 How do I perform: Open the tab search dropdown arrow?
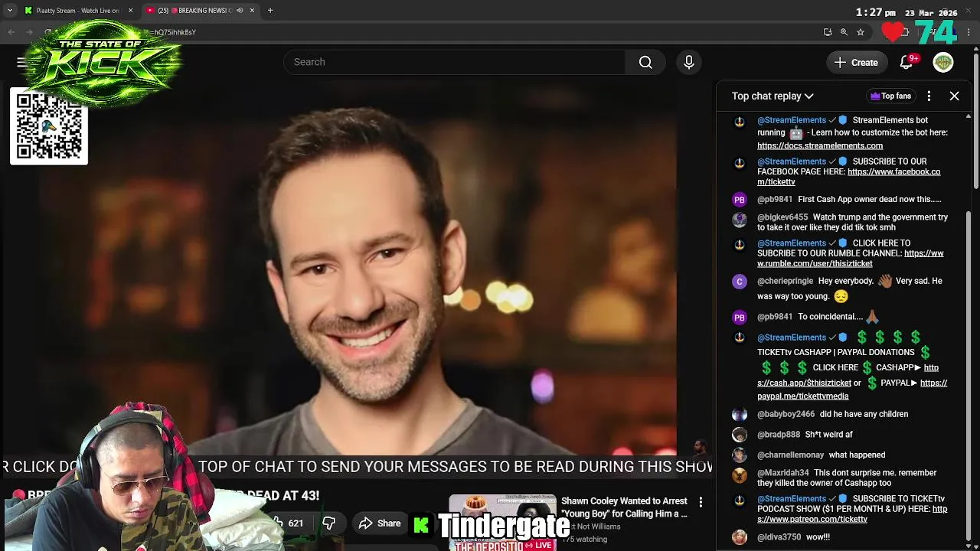[x=10, y=10]
